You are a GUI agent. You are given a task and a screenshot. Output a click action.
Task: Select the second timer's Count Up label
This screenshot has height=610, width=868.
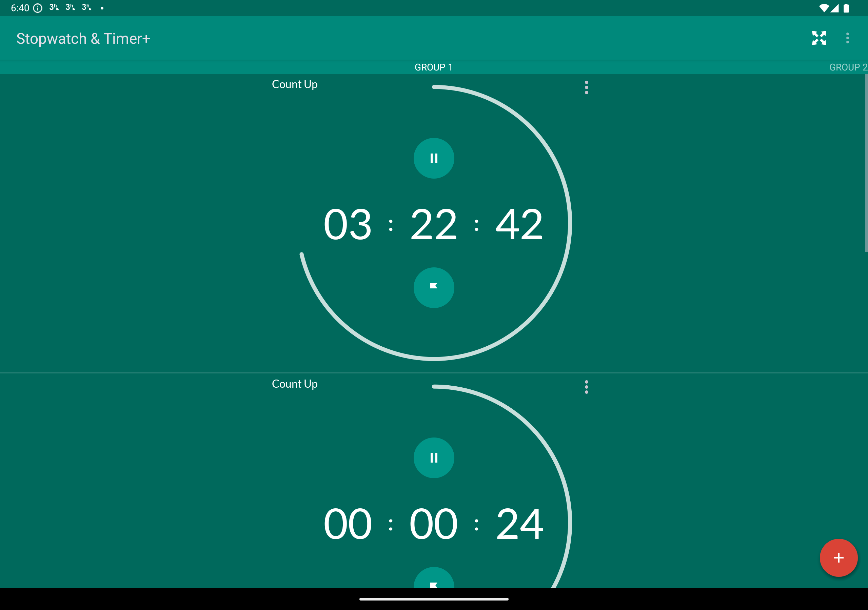click(295, 384)
